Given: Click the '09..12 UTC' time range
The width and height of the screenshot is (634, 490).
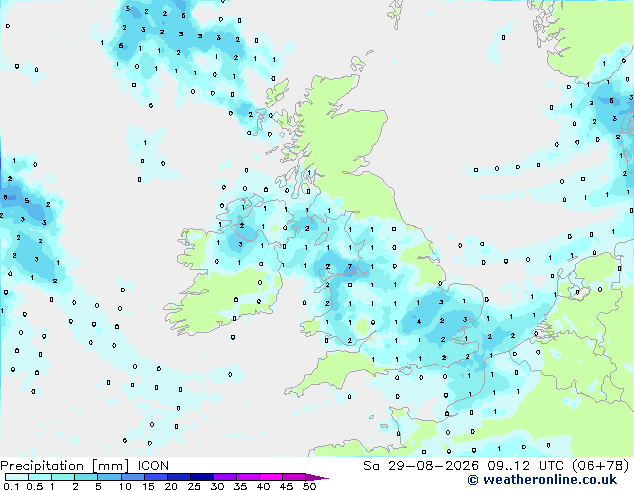Looking at the screenshot, I should click(526, 466).
